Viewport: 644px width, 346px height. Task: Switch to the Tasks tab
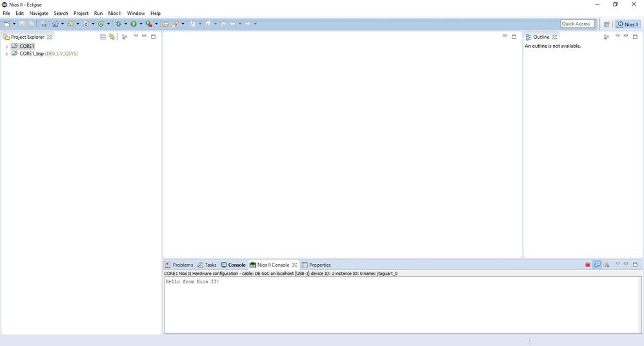coord(206,265)
